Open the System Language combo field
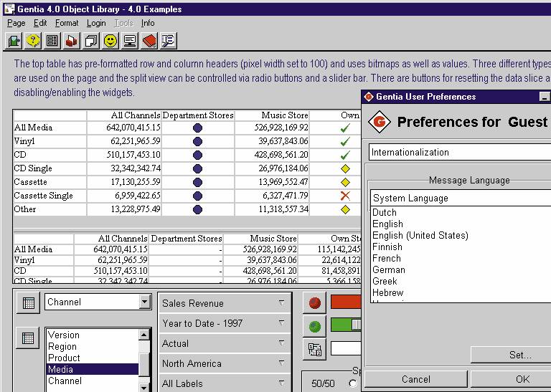 [x=461, y=199]
